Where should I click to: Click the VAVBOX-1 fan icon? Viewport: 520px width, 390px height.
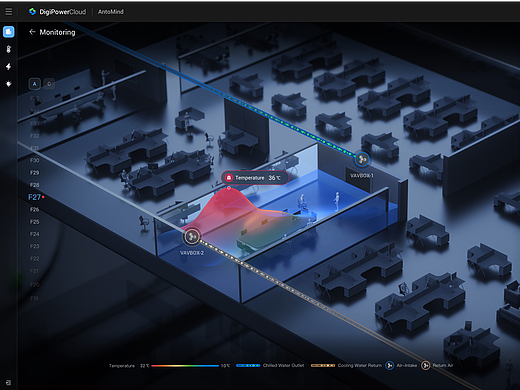click(x=362, y=159)
